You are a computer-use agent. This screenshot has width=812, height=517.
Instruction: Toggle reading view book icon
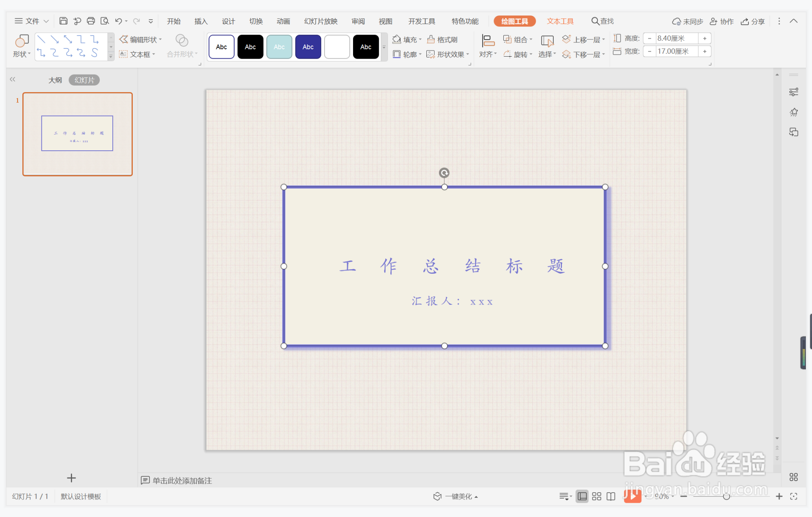[x=610, y=496]
